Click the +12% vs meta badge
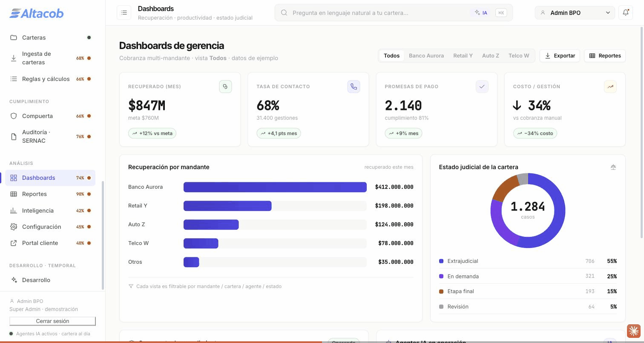Viewport: 644px width, 343px height. pyautogui.click(x=152, y=133)
